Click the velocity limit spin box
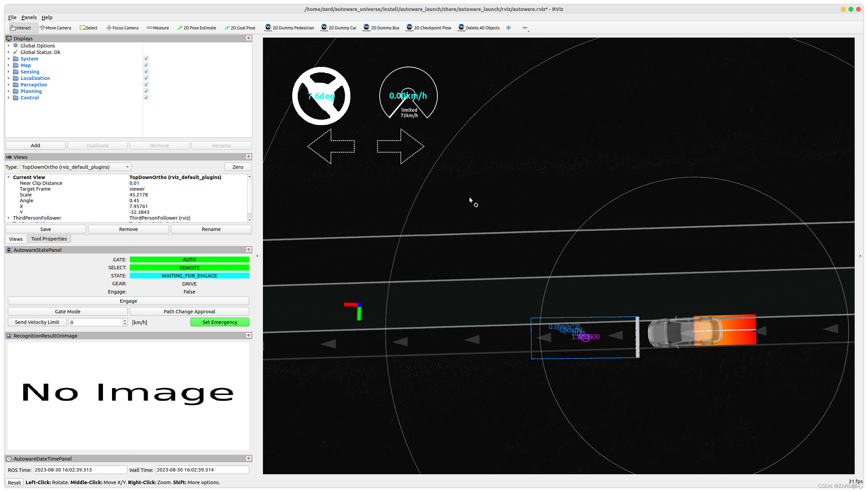 click(x=96, y=322)
